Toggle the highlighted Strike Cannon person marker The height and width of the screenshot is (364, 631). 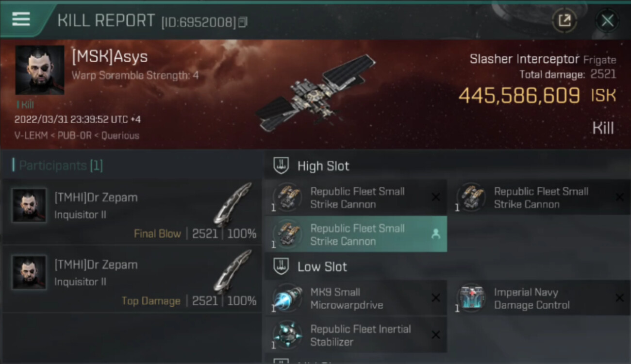pyautogui.click(x=436, y=234)
